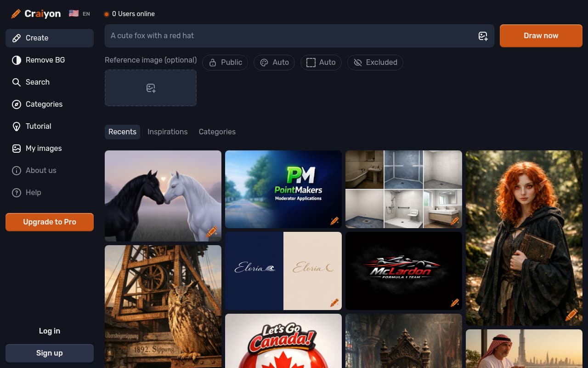Open the language selector with US flag
The height and width of the screenshot is (368, 588).
tap(79, 14)
